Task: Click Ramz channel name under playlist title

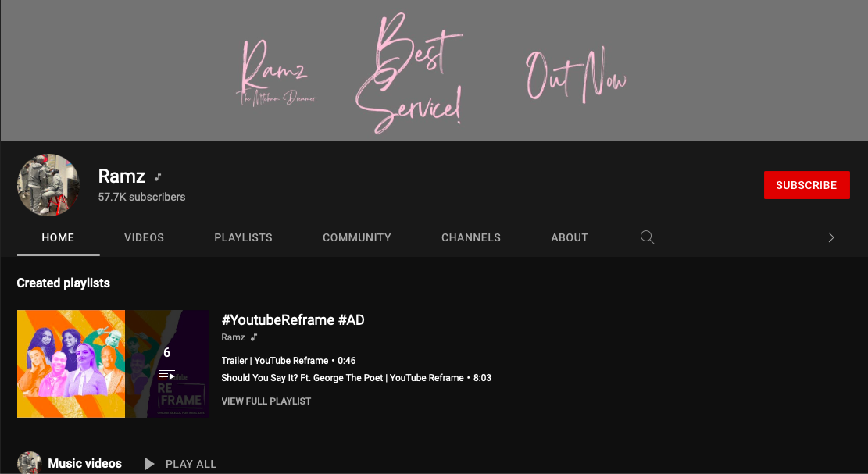Action: click(233, 337)
